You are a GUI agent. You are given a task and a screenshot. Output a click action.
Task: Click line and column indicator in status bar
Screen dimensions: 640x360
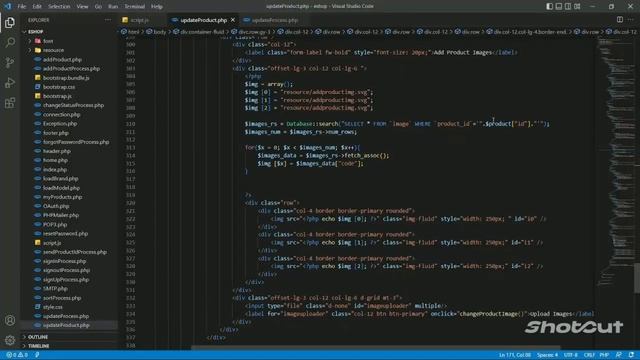(515, 355)
